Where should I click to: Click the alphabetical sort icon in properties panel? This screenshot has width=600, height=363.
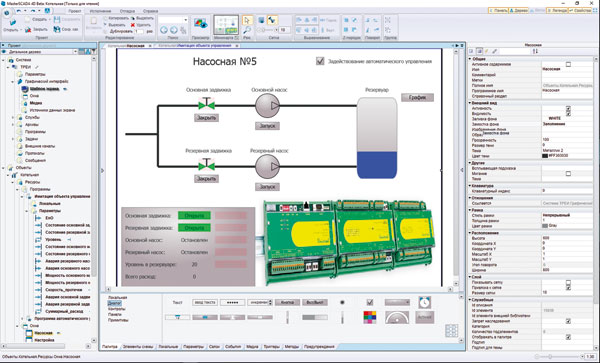[535, 51]
